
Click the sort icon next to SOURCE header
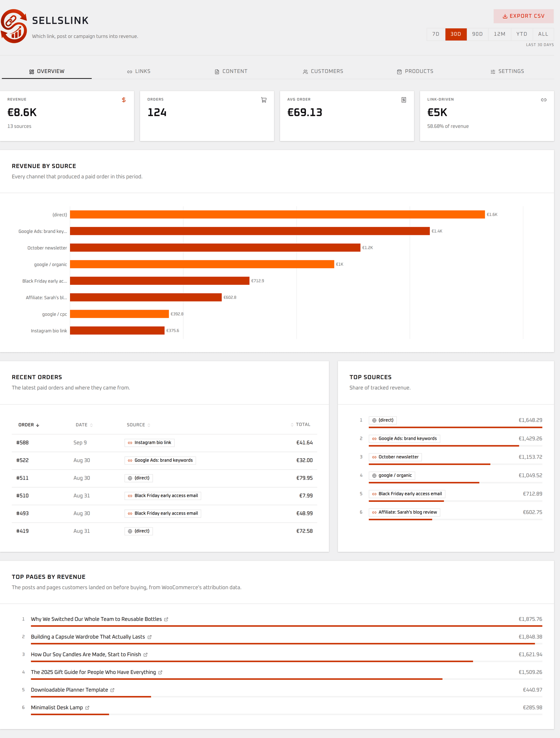pyautogui.click(x=149, y=425)
